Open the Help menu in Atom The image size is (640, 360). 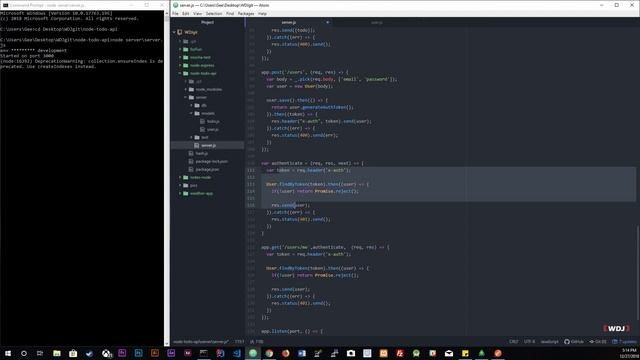262,13
